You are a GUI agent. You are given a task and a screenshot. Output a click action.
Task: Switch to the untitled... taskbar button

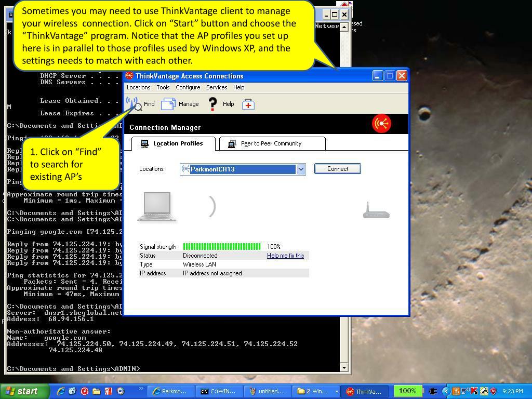tap(268, 391)
